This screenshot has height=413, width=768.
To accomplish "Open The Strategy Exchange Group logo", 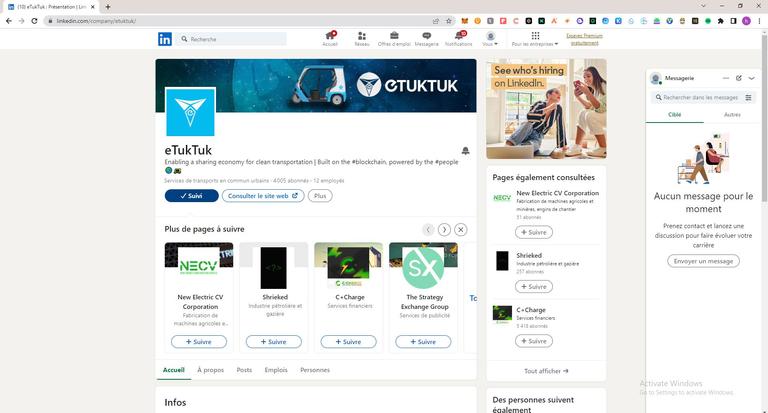I will [423, 267].
